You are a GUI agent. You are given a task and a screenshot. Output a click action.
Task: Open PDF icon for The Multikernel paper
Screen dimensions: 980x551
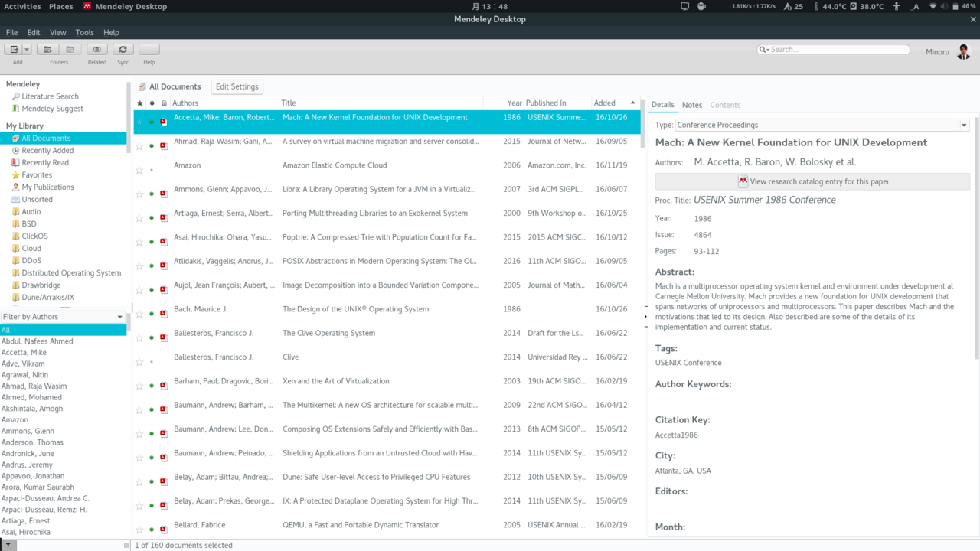163,409
